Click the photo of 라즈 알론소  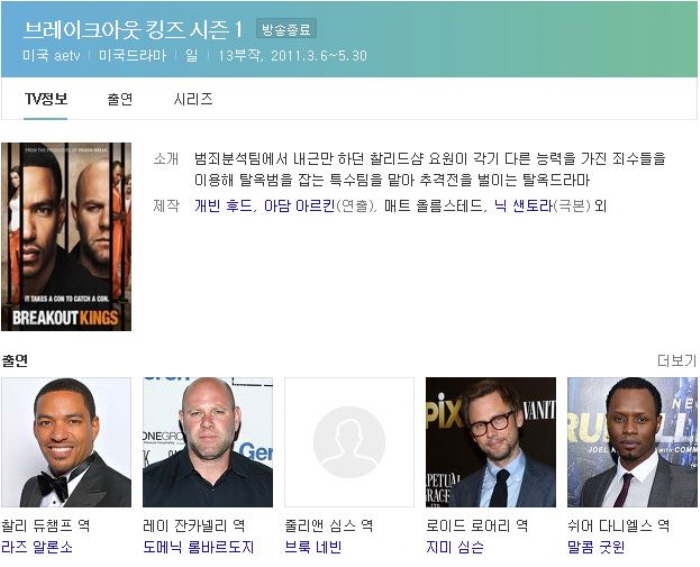click(x=67, y=442)
